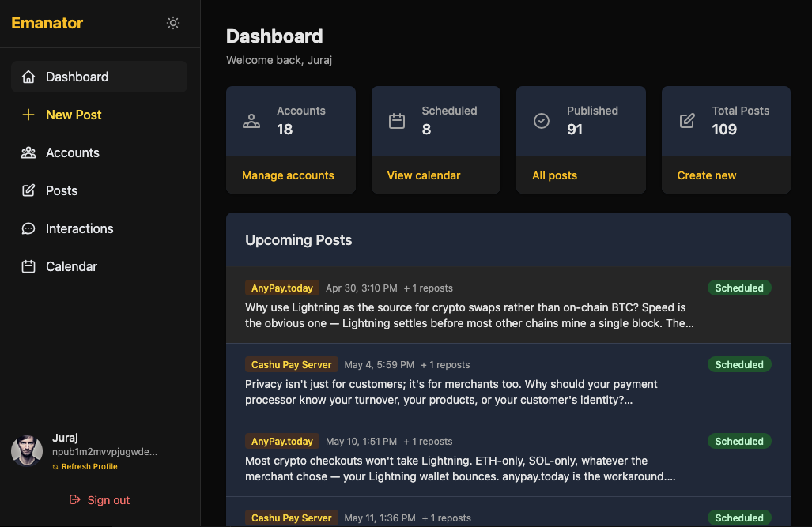Click the Interactions chat bubble icon
The image size is (812, 527).
(x=28, y=228)
